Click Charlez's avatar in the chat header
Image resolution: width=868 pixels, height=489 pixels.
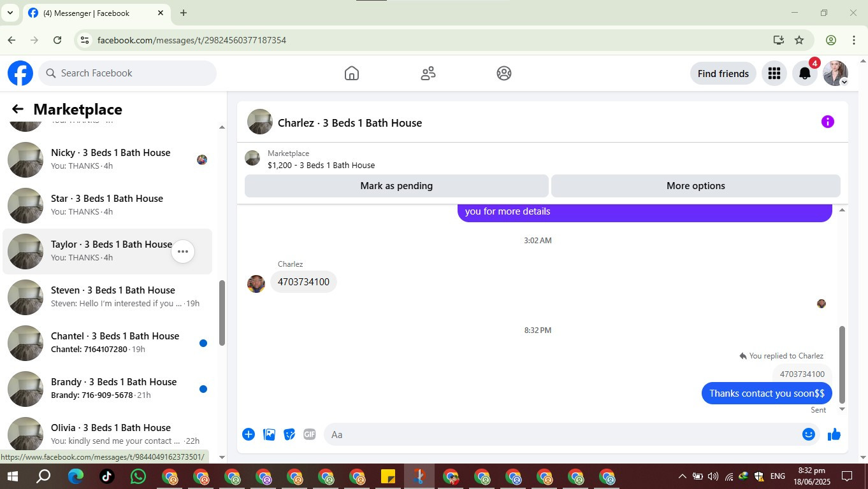point(260,122)
